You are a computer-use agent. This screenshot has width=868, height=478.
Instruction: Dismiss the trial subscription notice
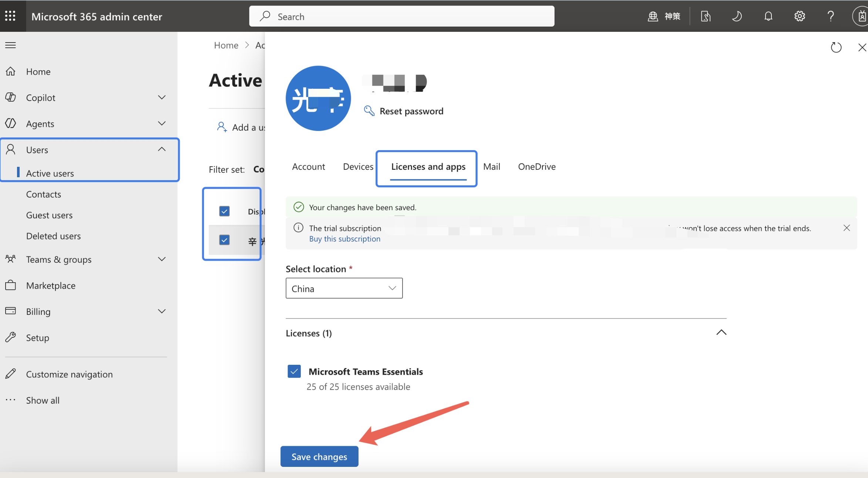tap(847, 228)
